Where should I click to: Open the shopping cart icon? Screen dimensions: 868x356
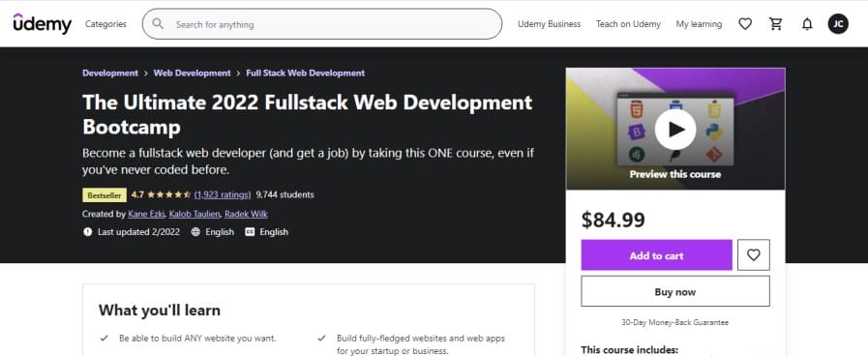click(776, 24)
